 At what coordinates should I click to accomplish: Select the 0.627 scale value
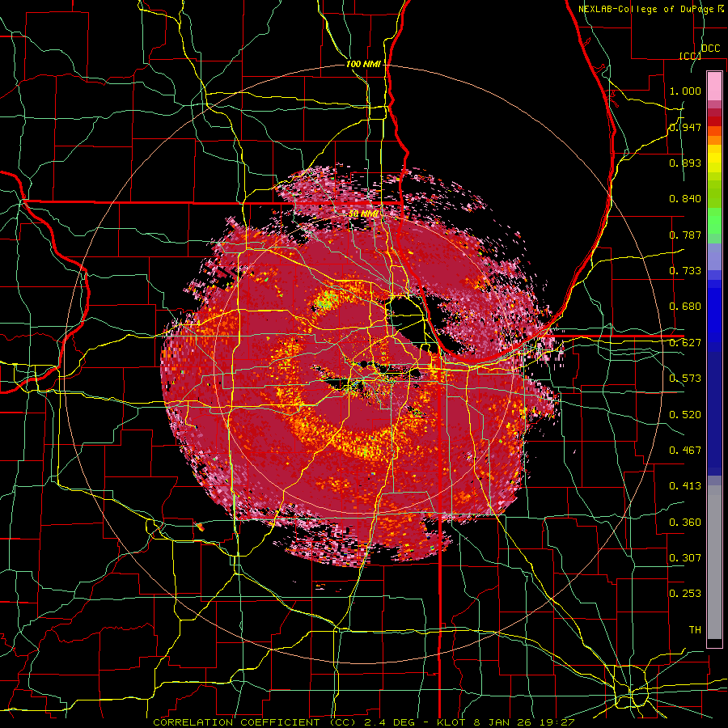[x=685, y=343]
